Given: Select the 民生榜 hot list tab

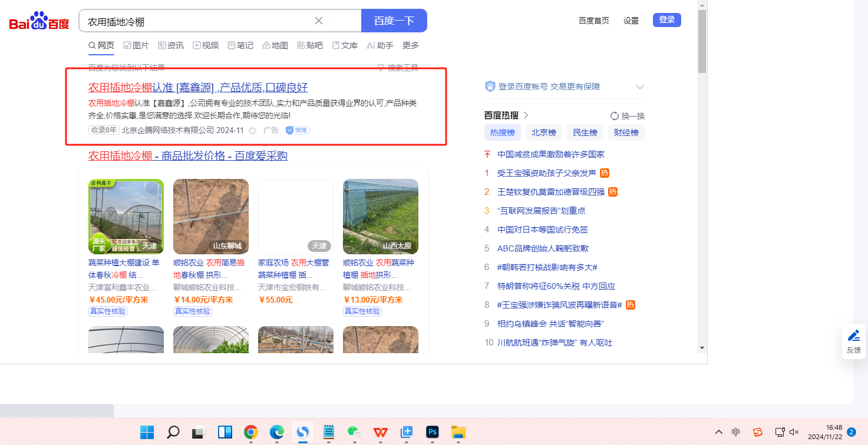Looking at the screenshot, I should [585, 132].
